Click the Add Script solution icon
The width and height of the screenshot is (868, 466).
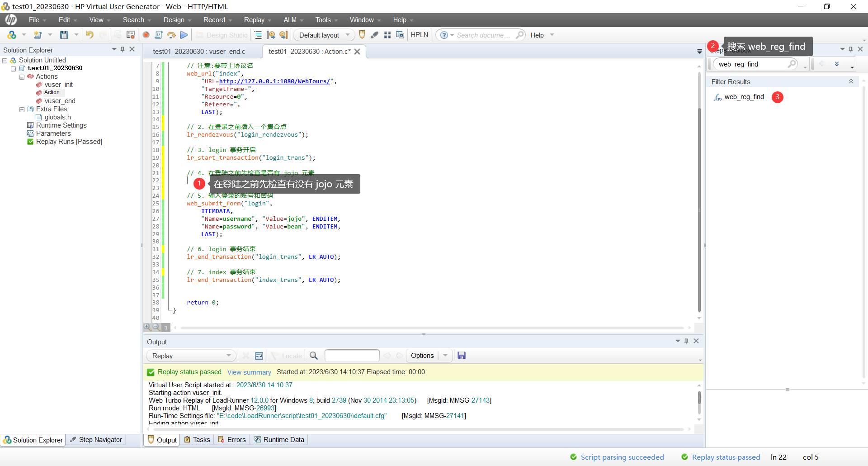click(x=12, y=35)
